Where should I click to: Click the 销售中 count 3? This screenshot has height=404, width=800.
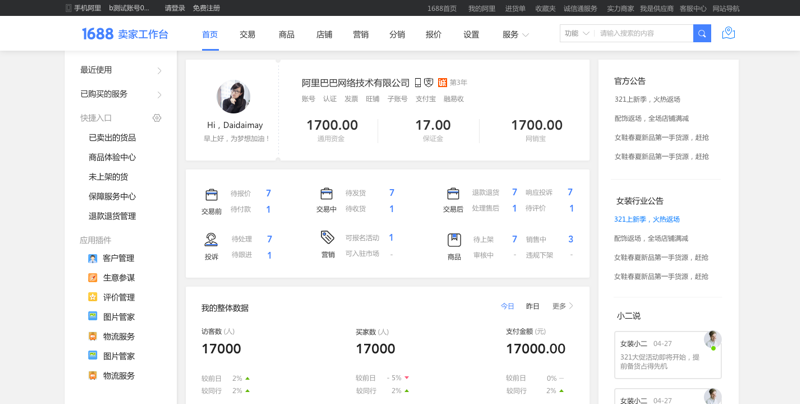click(x=570, y=239)
